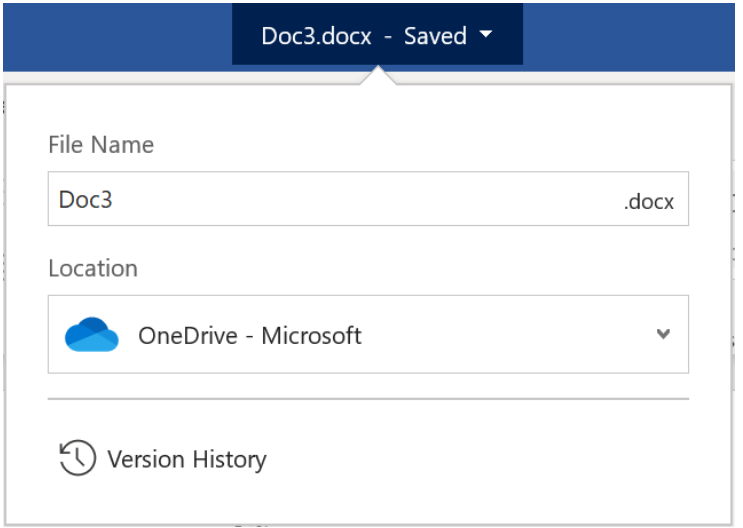
Task: Click the OneDrive cloud icon
Action: 92,335
